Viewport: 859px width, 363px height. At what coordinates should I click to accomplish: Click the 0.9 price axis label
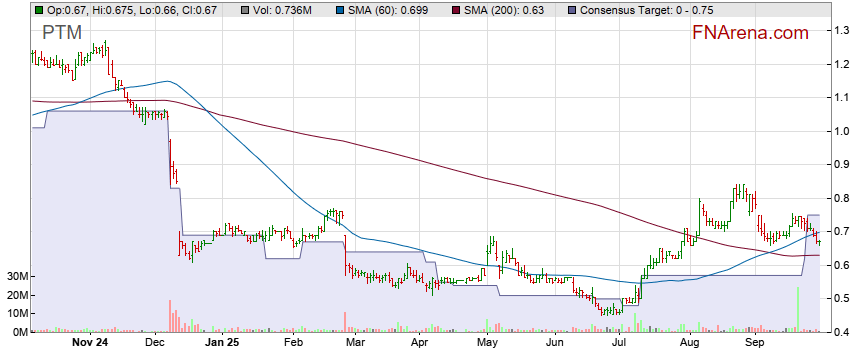pos(842,164)
